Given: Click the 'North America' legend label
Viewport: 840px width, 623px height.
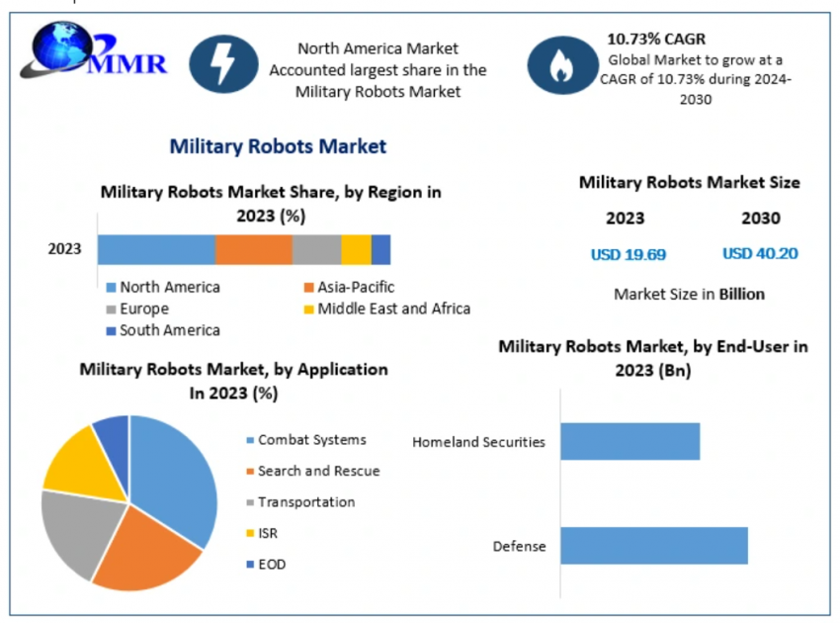Looking at the screenshot, I should [170, 288].
